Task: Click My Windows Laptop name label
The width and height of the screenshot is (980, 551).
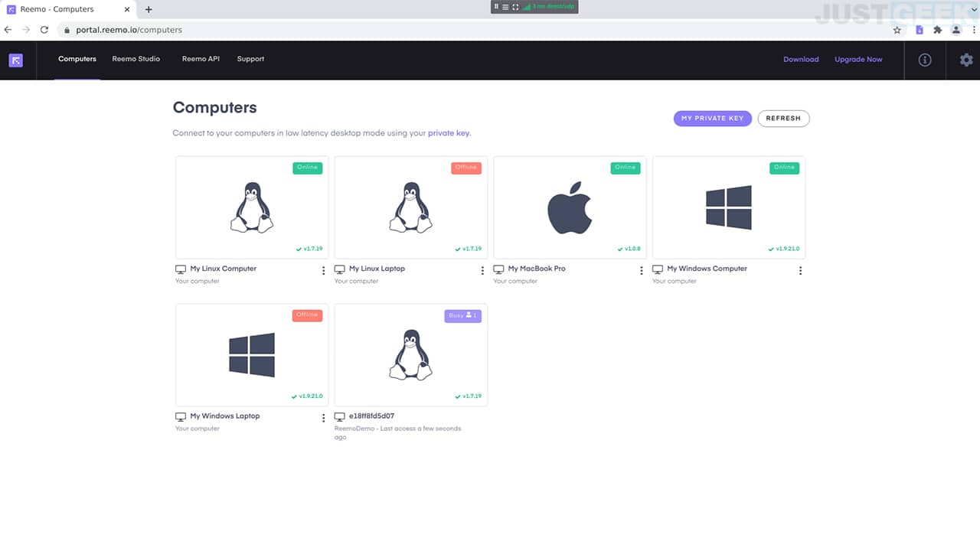Action: 225,416
